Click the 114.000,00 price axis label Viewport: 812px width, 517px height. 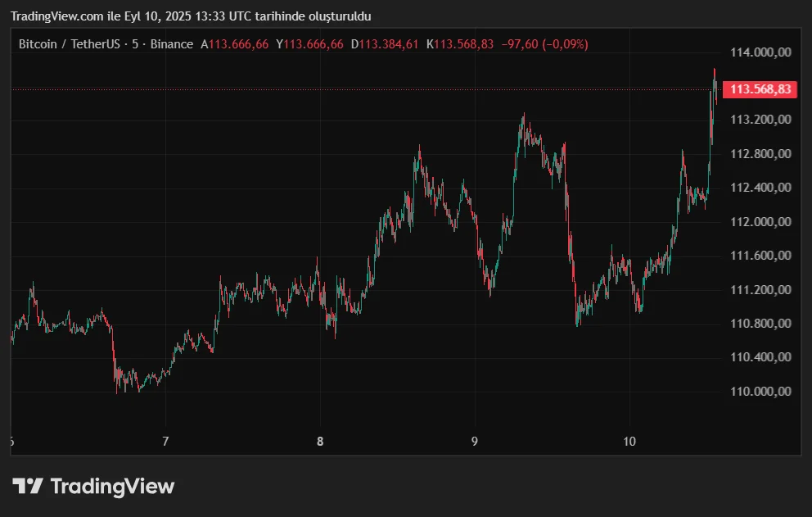[x=761, y=52]
